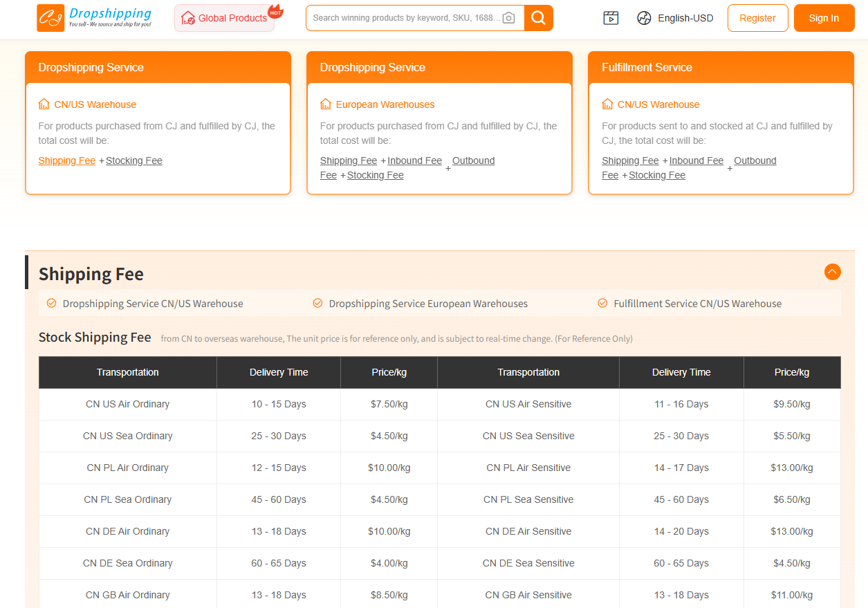The image size is (868, 608).
Task: Click the European Warehouses building icon
Action: (x=326, y=104)
